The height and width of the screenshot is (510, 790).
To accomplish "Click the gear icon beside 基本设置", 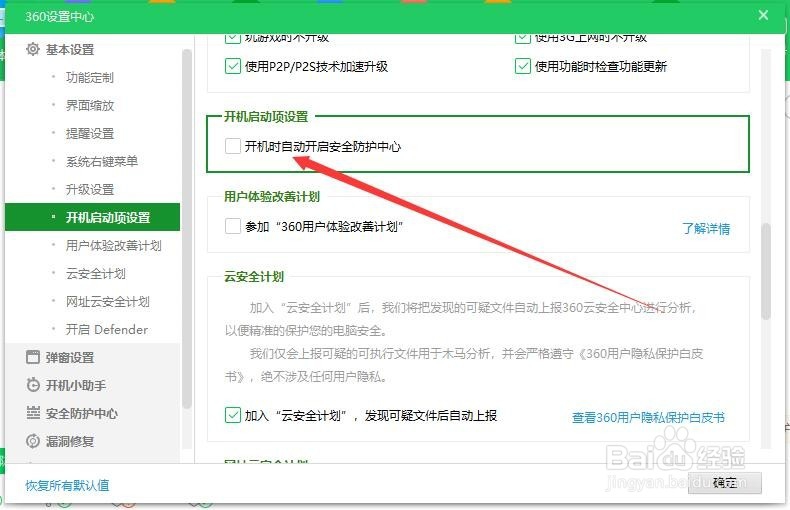I will (x=33, y=49).
